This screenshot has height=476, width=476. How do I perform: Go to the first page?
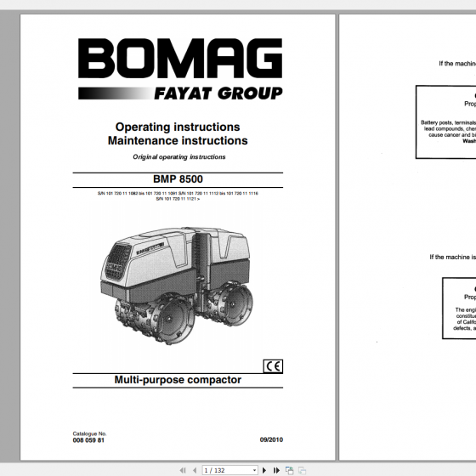coord(183,470)
